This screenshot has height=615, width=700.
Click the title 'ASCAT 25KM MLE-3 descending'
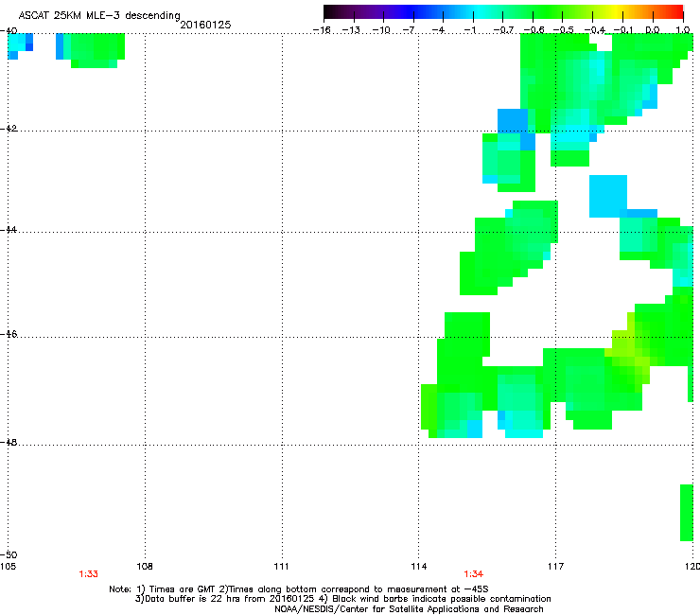click(99, 15)
